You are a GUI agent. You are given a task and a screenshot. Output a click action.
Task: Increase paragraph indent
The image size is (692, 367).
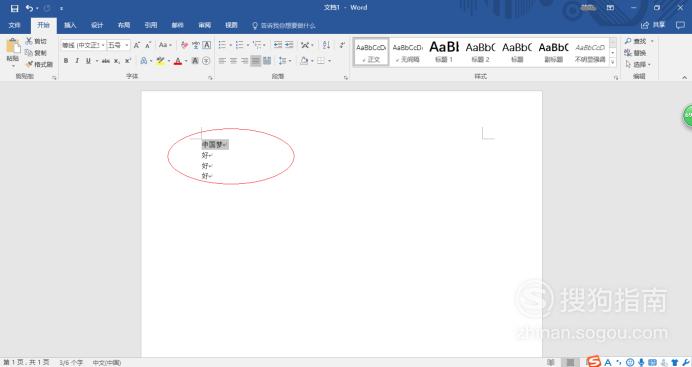pyautogui.click(x=289, y=45)
